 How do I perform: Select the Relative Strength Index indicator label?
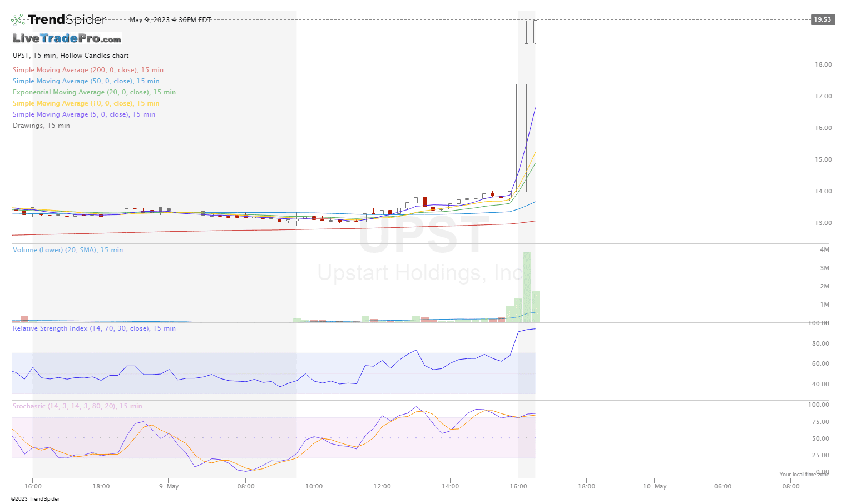93,328
